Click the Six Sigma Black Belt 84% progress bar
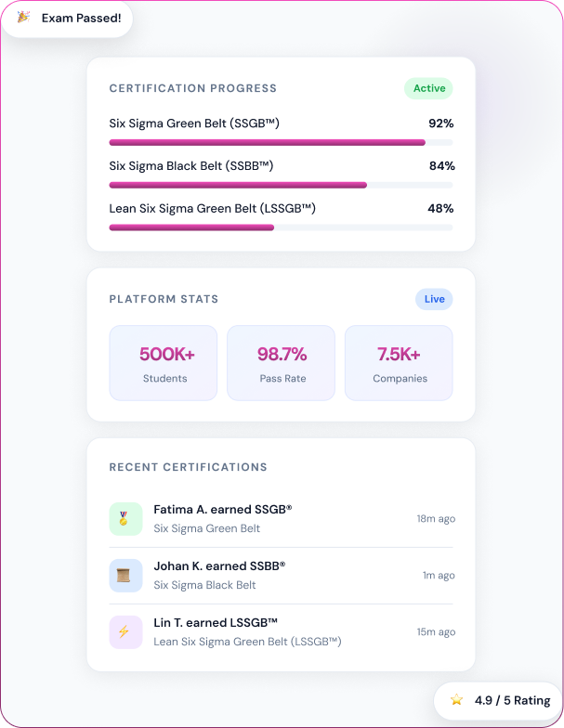 coord(281,186)
